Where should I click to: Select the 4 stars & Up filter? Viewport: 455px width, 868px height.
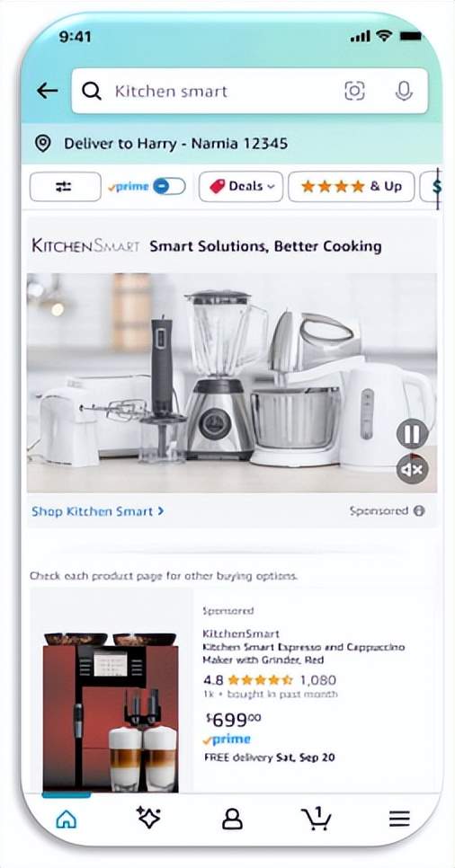tap(352, 187)
